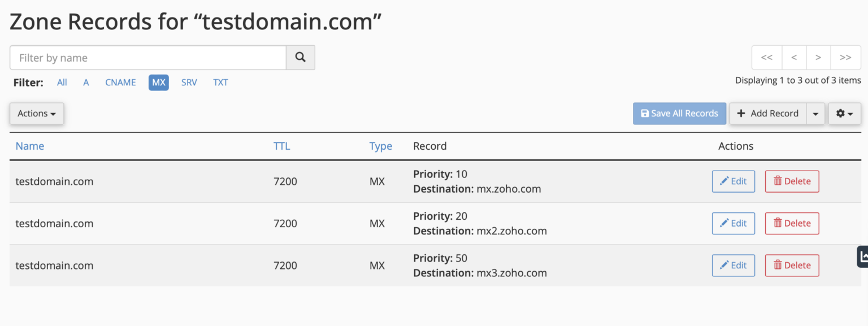Open the settings gear dropdown
This screenshot has width=868, height=326.
tap(844, 113)
